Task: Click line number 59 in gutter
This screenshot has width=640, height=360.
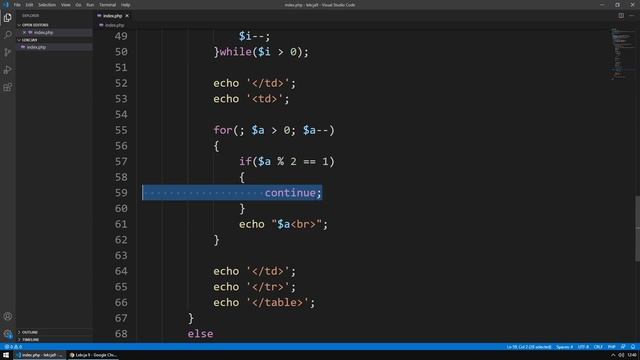Action: click(x=121, y=193)
